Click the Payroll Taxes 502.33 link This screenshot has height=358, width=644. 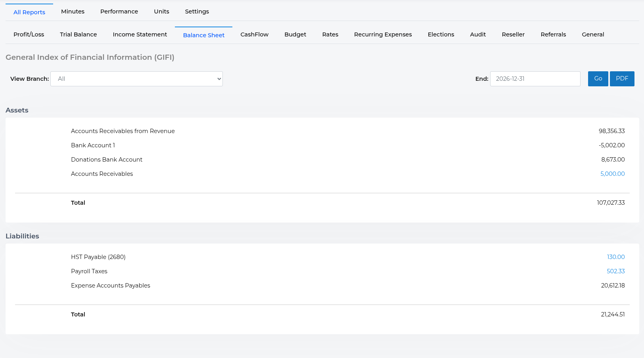pyautogui.click(x=615, y=271)
